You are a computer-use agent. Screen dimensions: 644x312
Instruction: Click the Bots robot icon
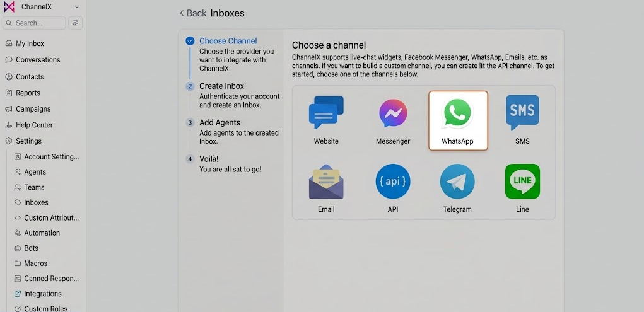point(18,248)
